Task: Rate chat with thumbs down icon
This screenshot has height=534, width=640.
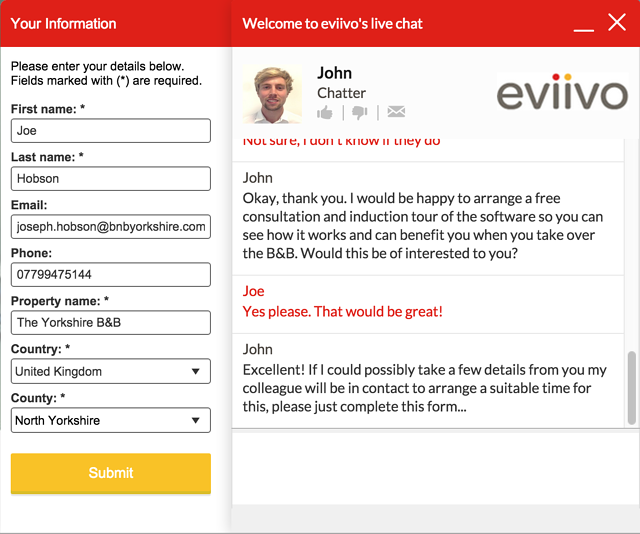Action: pos(360,112)
